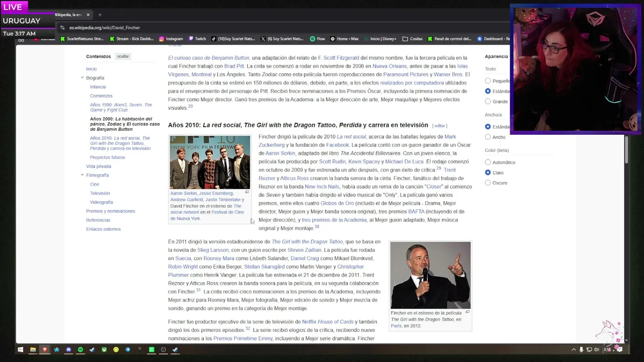Hide the Contenidos sidebar with ocultar
The height and width of the screenshot is (362, 644).
(123, 56)
